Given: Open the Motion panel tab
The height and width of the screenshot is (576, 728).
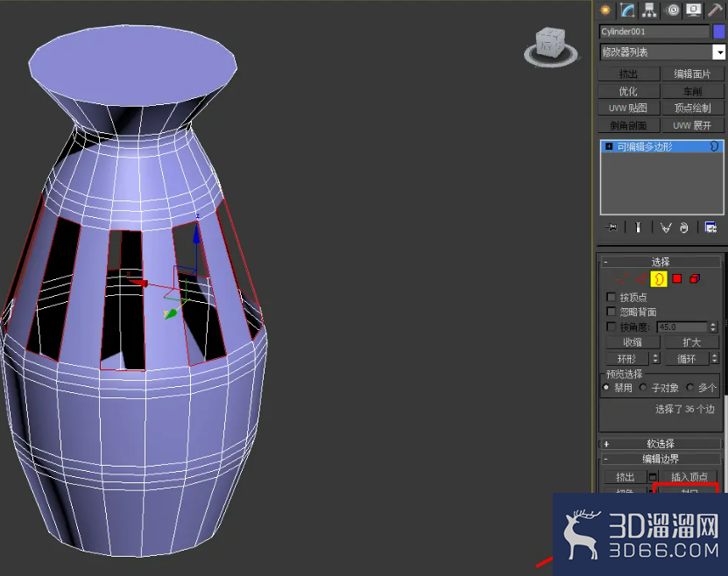Looking at the screenshot, I should pos(673,11).
